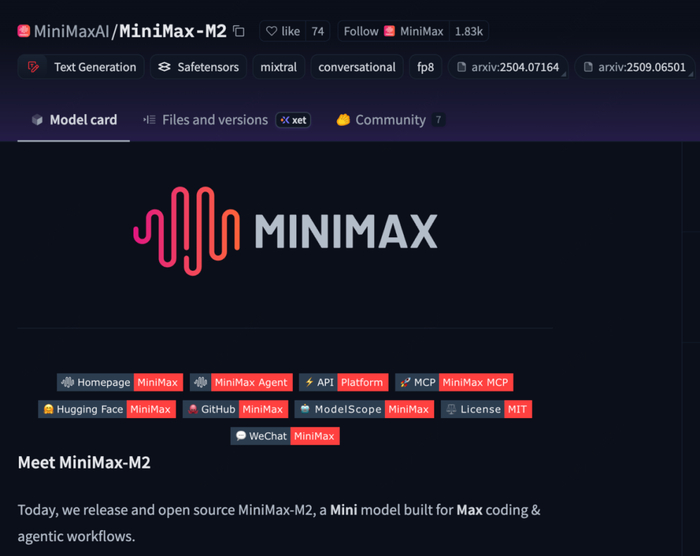The height and width of the screenshot is (556, 700).
Task: Open the 1.83k followers count
Action: (469, 31)
